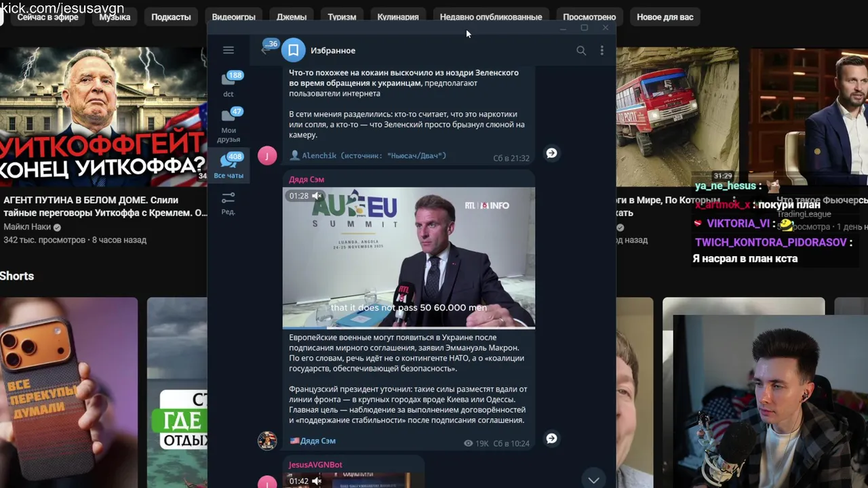Select YouTube chip Сейчас в эфире
Viewport: 868px width, 488px height.
pyautogui.click(x=47, y=17)
